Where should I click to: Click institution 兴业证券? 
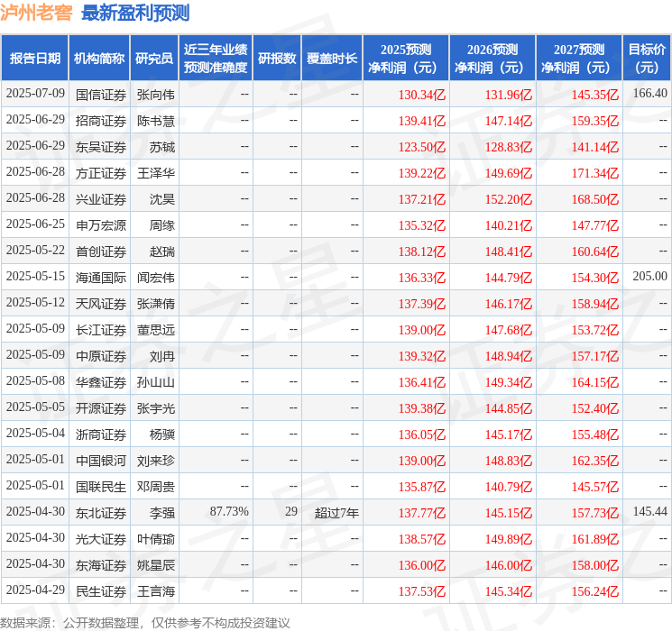101,199
